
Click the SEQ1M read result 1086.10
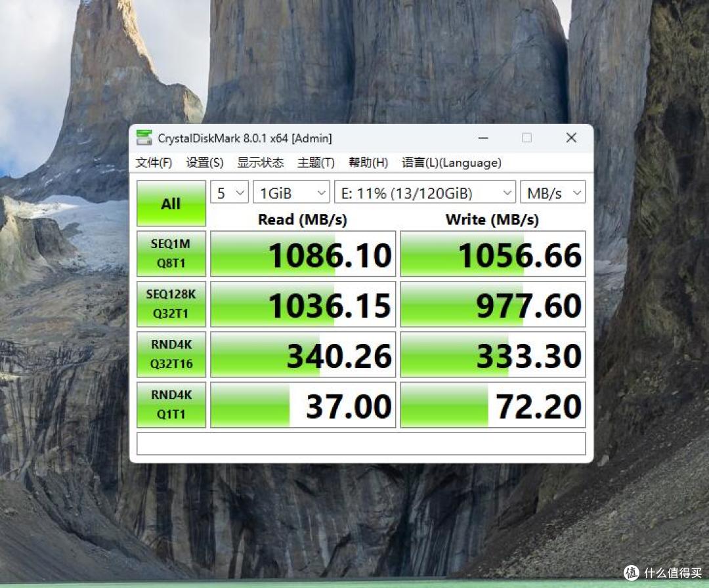point(303,254)
